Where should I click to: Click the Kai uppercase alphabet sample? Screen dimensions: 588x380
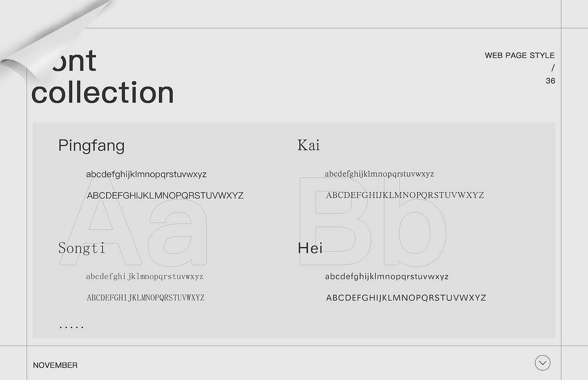405,195
